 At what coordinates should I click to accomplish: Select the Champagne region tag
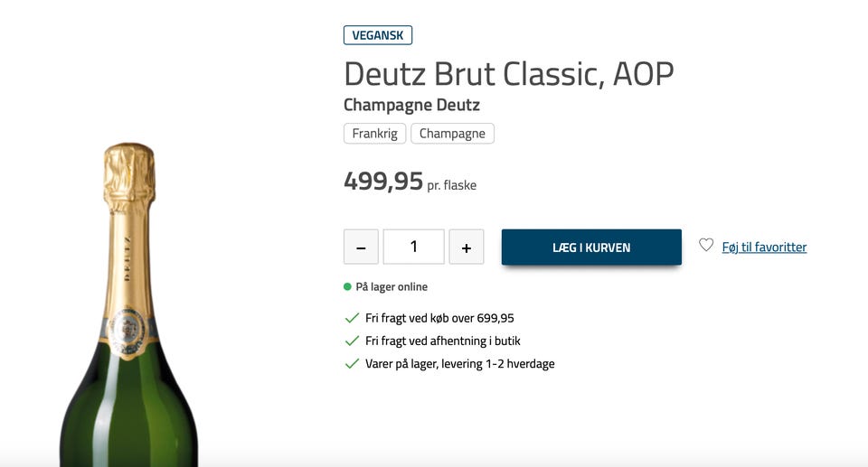[x=452, y=134]
